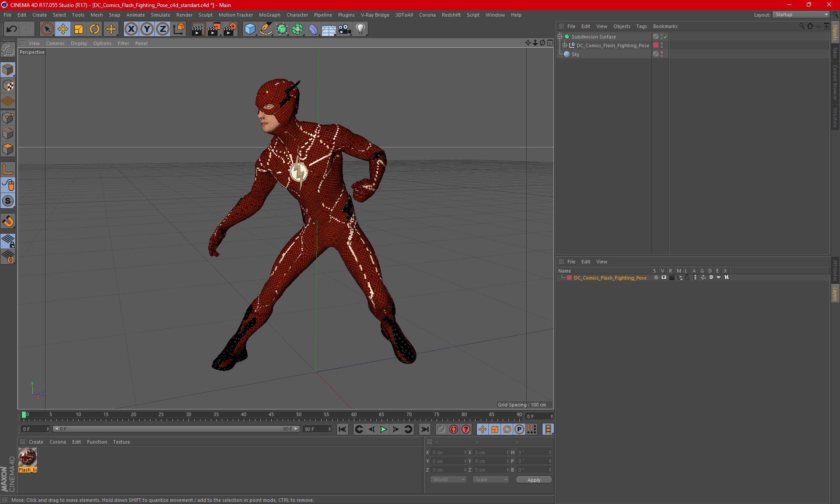Render the active view icon
Screen dimensions: 840x504
198,29
